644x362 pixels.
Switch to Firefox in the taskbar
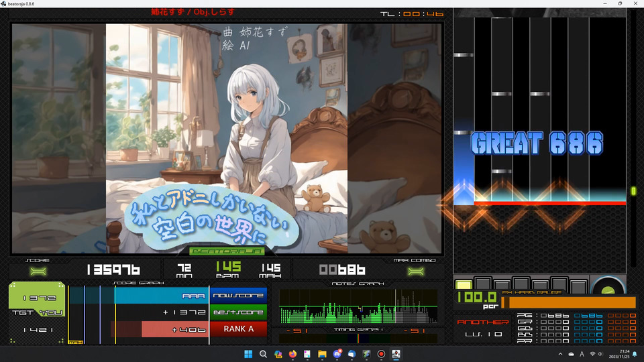(293, 354)
